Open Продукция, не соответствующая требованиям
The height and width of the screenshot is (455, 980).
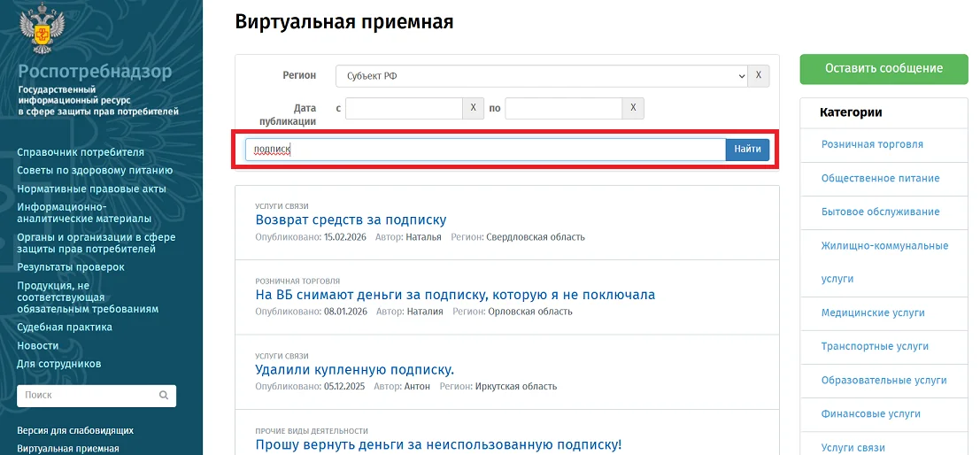pyautogui.click(x=88, y=297)
